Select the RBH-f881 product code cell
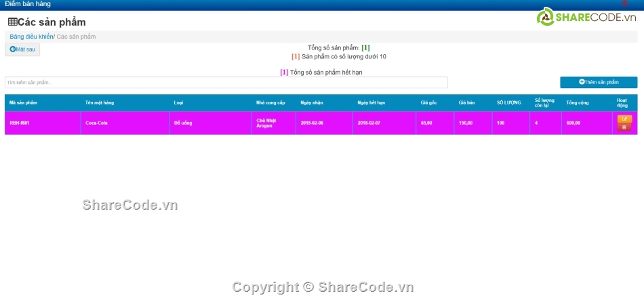Image resolution: width=644 pixels, height=302 pixels. point(20,123)
